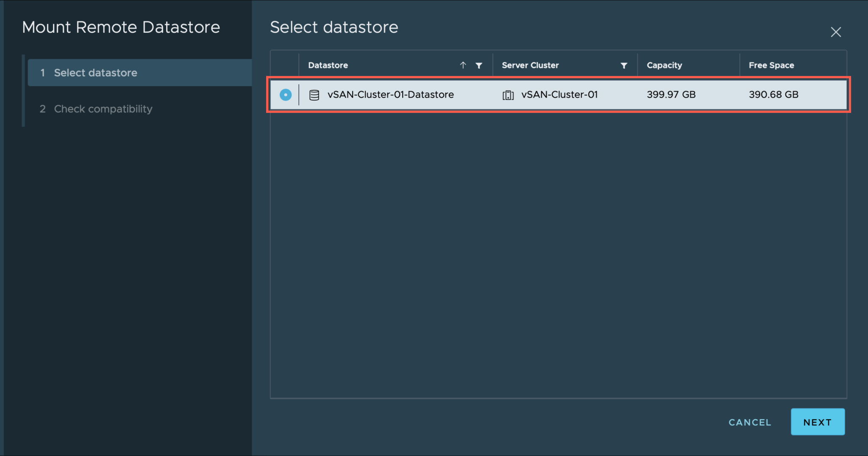Click the datastore icon beside vSAN-Cluster-01-Datastore
This screenshot has height=456, width=868.
(314, 95)
